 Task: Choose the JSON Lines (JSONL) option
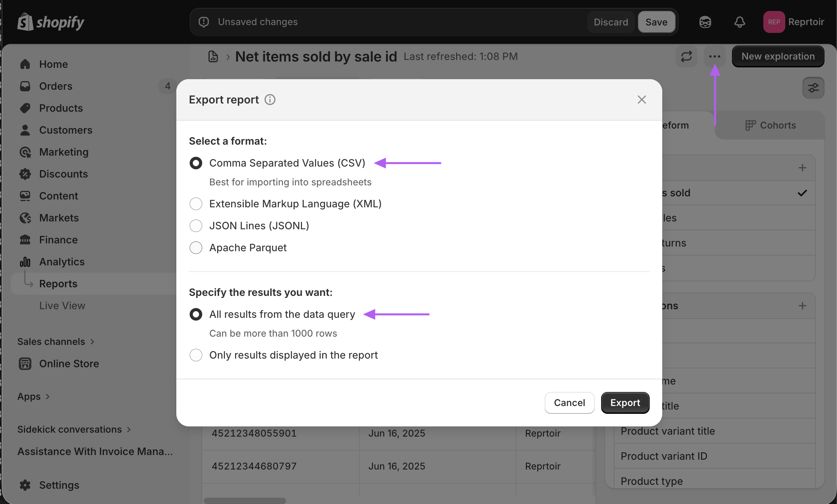196,226
